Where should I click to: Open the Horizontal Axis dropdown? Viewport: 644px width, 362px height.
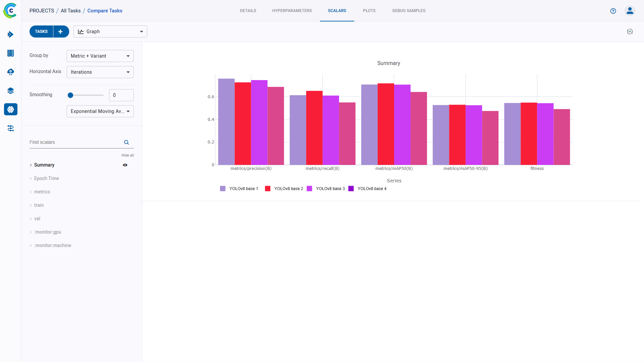coord(100,72)
